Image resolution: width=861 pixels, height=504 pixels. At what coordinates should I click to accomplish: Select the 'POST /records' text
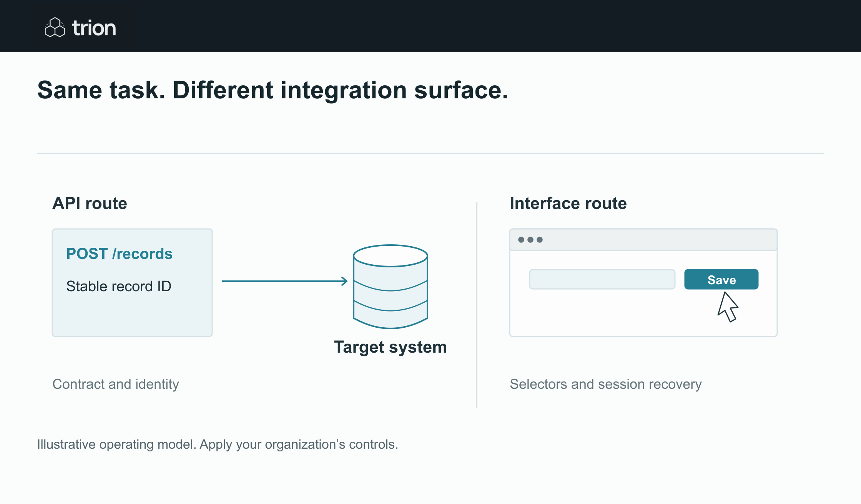tap(119, 254)
